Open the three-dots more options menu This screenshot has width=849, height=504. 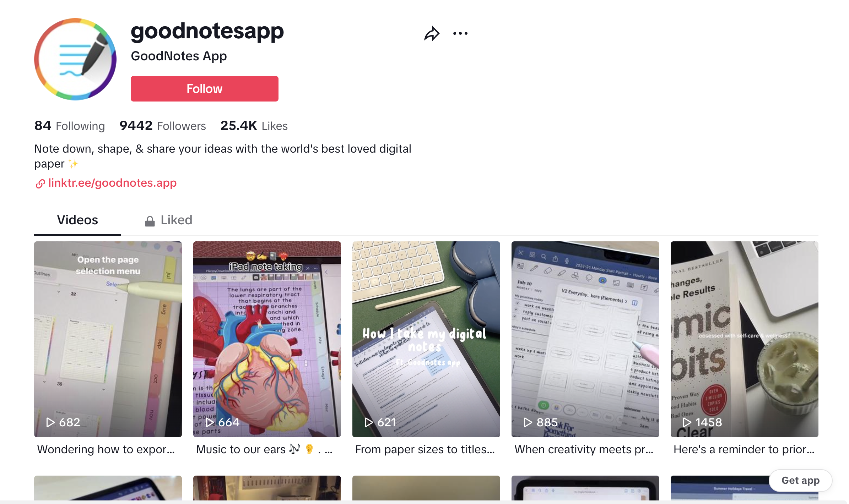[x=460, y=33]
